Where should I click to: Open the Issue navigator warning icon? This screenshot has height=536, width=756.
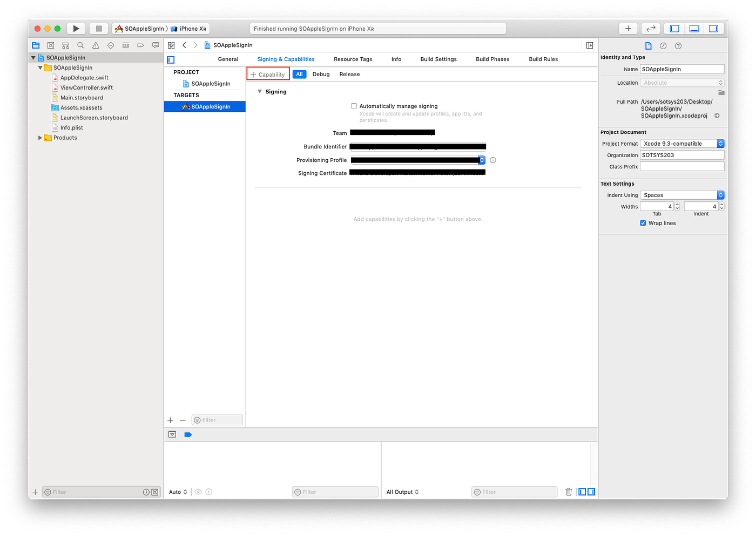coord(96,45)
